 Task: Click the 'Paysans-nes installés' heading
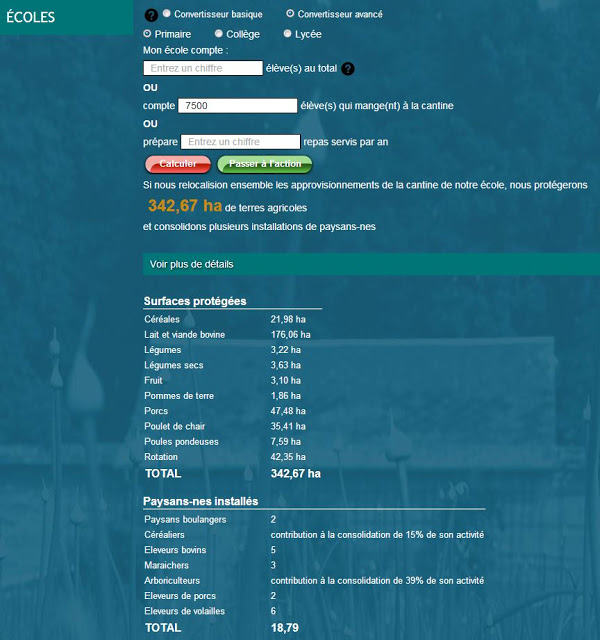click(201, 501)
